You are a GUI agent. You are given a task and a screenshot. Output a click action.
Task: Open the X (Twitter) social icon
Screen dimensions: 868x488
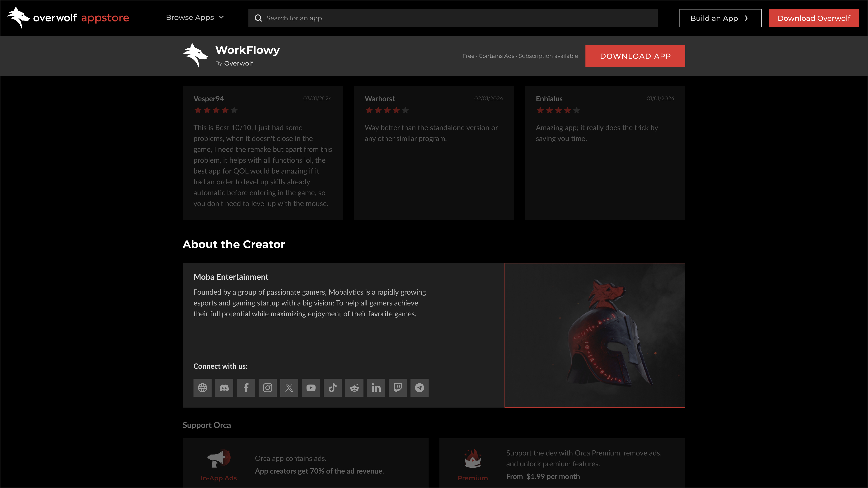pos(289,388)
